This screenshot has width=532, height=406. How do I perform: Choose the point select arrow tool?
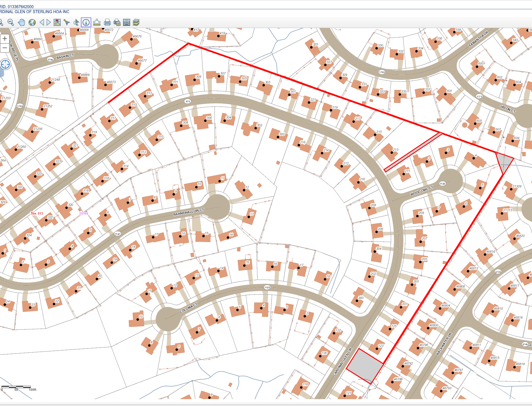pyautogui.click(x=67, y=22)
